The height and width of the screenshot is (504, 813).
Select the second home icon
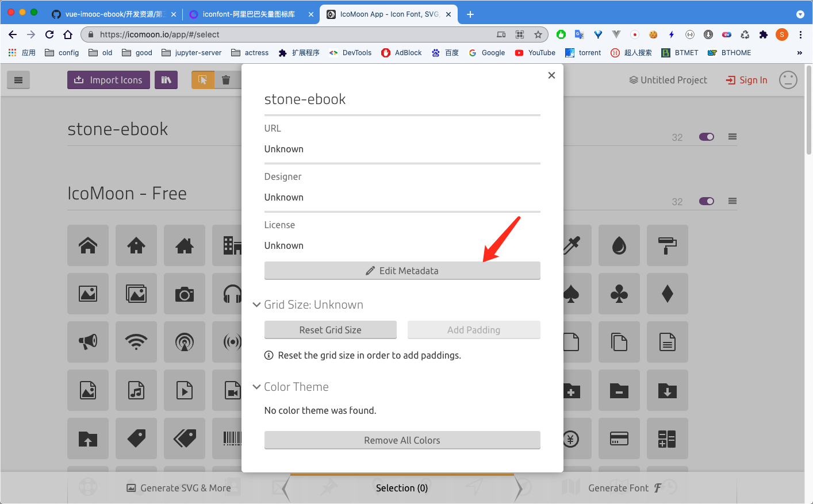click(x=136, y=245)
